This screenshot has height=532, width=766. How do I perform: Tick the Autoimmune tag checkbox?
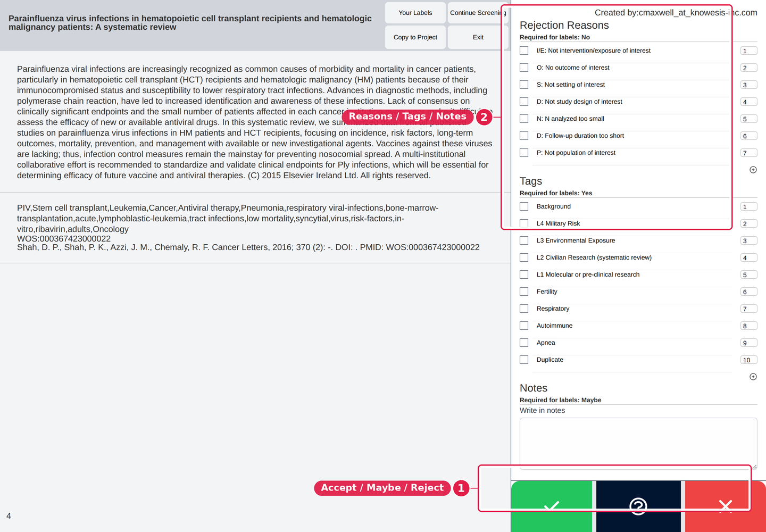tap(524, 326)
